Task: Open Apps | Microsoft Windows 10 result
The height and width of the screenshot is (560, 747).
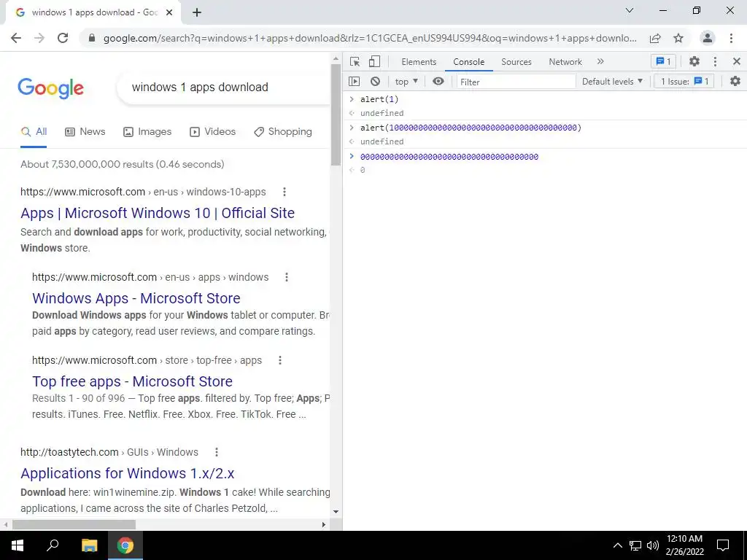Action: pos(158,213)
